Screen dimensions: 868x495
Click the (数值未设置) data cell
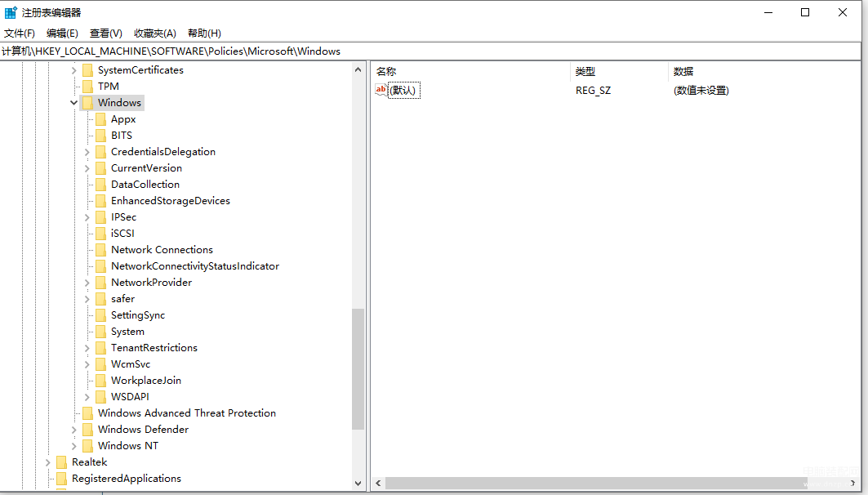[x=701, y=90]
